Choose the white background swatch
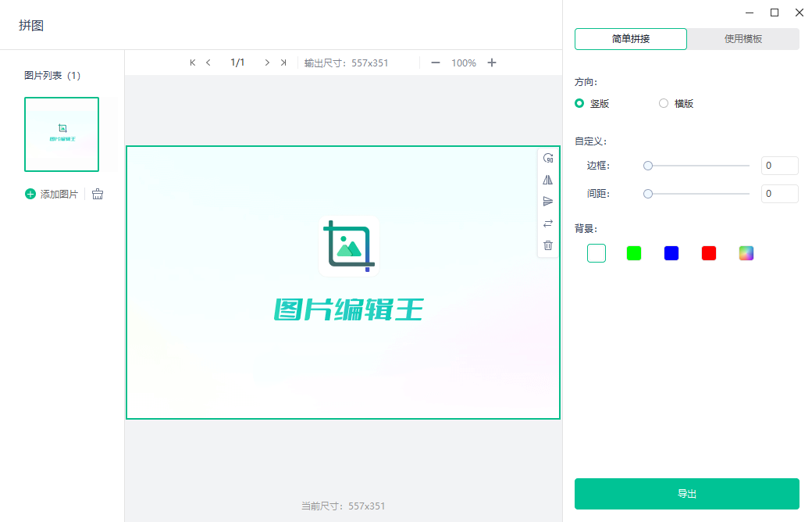812x522 pixels. pos(597,253)
